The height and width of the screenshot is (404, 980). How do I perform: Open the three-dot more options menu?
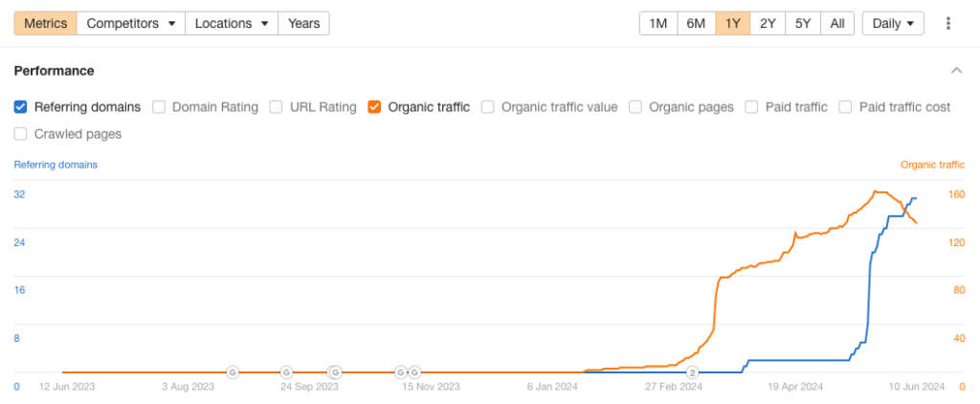pyautogui.click(x=948, y=23)
